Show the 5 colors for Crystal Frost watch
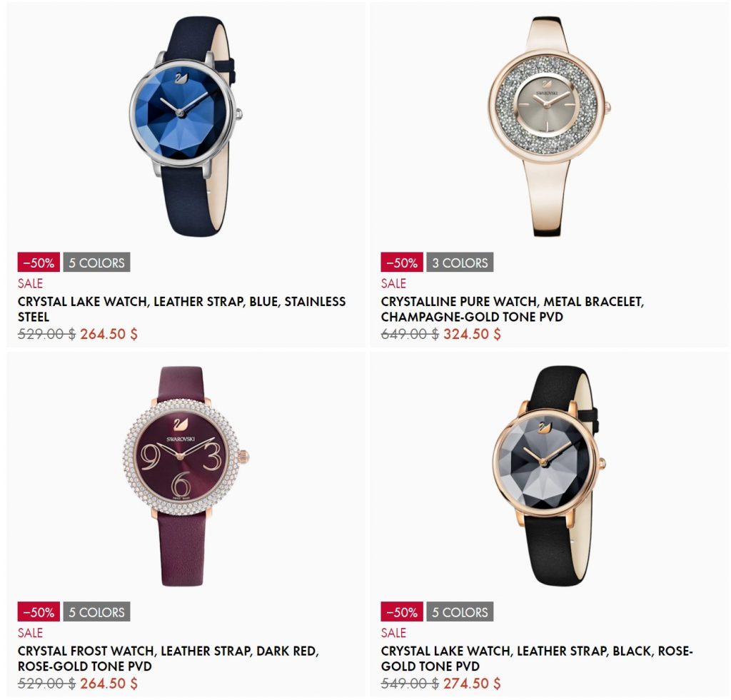The image size is (731, 700). coord(96,612)
